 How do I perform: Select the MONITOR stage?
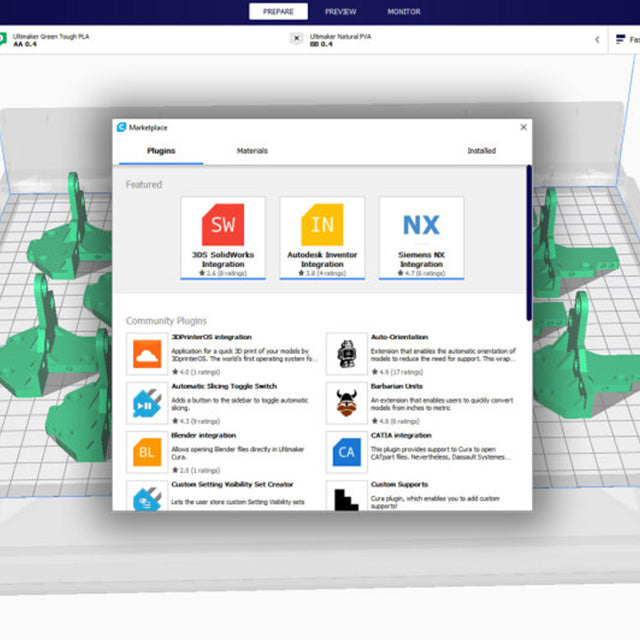pos(404,12)
